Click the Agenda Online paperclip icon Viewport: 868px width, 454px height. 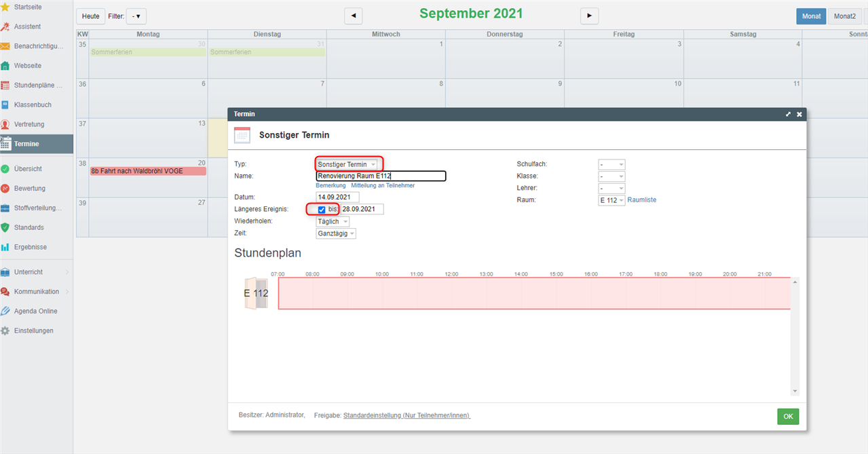coord(5,311)
